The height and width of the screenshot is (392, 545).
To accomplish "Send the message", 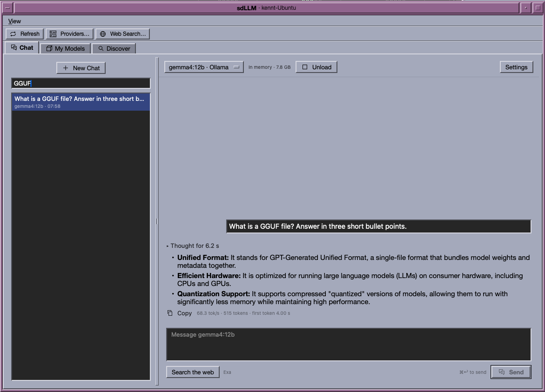I will click(511, 372).
